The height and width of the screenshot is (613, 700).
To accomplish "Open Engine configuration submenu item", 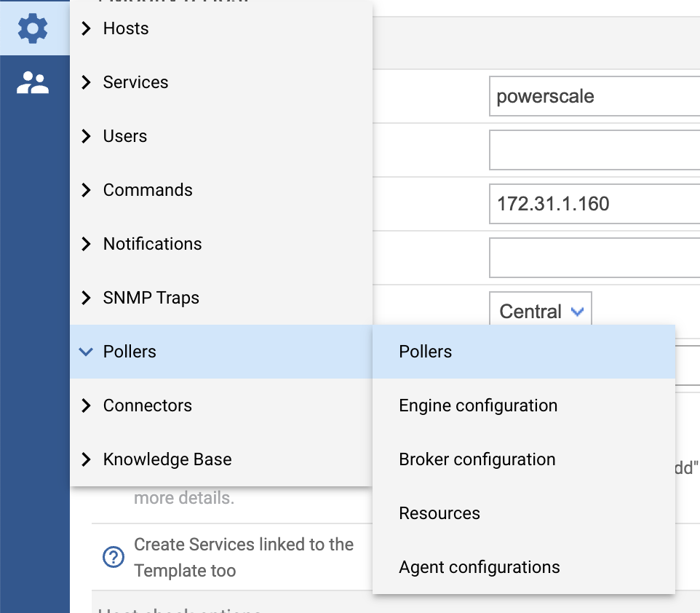I will 478,406.
